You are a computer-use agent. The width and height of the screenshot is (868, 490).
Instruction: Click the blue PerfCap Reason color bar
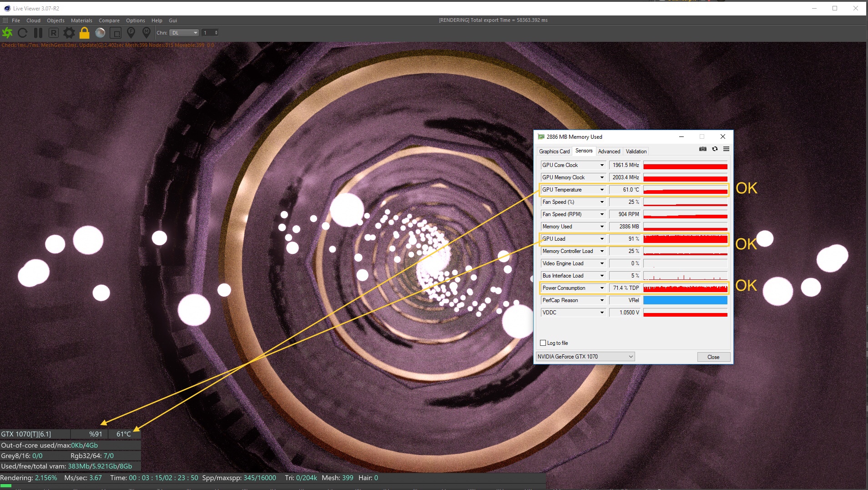pyautogui.click(x=685, y=300)
